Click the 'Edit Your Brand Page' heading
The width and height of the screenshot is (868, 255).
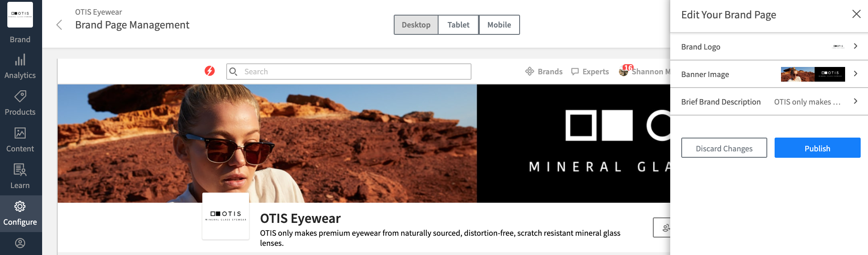(x=729, y=15)
